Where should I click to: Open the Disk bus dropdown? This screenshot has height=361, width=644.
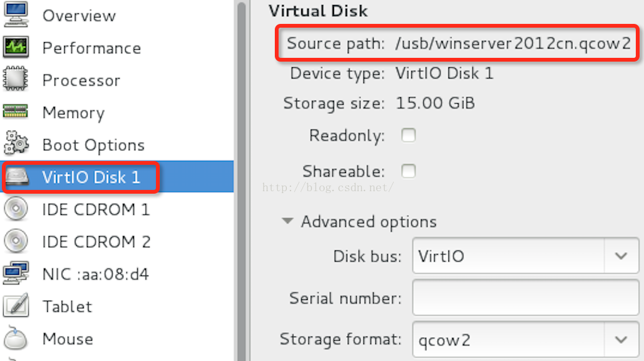point(526,255)
